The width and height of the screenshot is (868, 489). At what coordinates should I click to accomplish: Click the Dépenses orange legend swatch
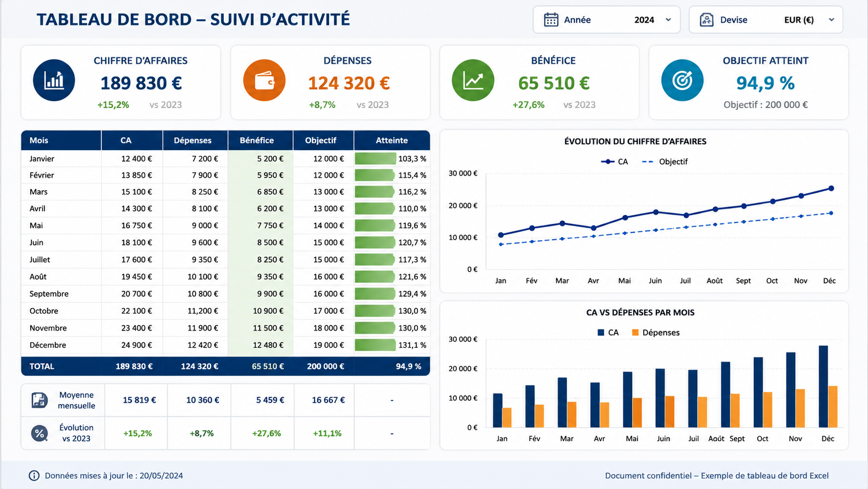(635, 333)
